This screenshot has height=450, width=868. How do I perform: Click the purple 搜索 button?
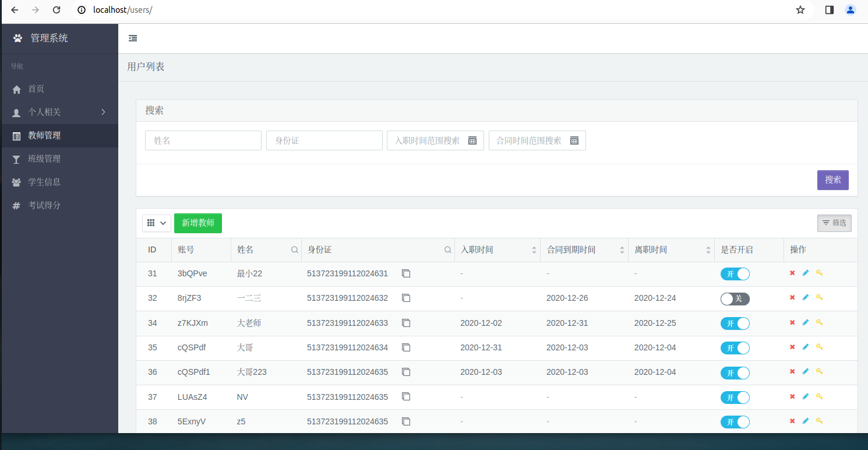click(833, 180)
